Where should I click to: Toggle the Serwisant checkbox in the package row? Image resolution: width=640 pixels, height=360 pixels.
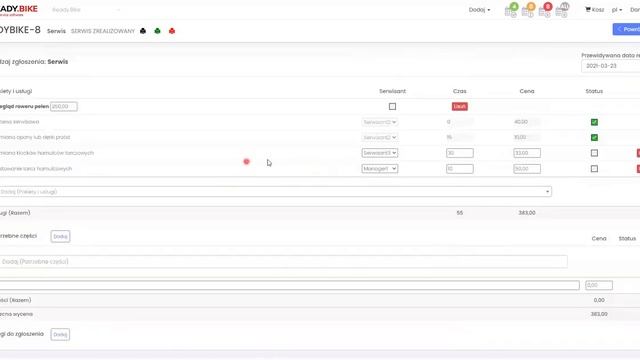(392, 107)
